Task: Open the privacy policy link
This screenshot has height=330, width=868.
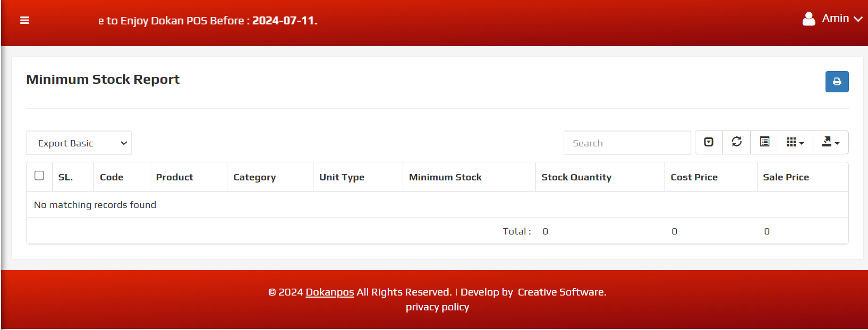Action: pos(437,307)
